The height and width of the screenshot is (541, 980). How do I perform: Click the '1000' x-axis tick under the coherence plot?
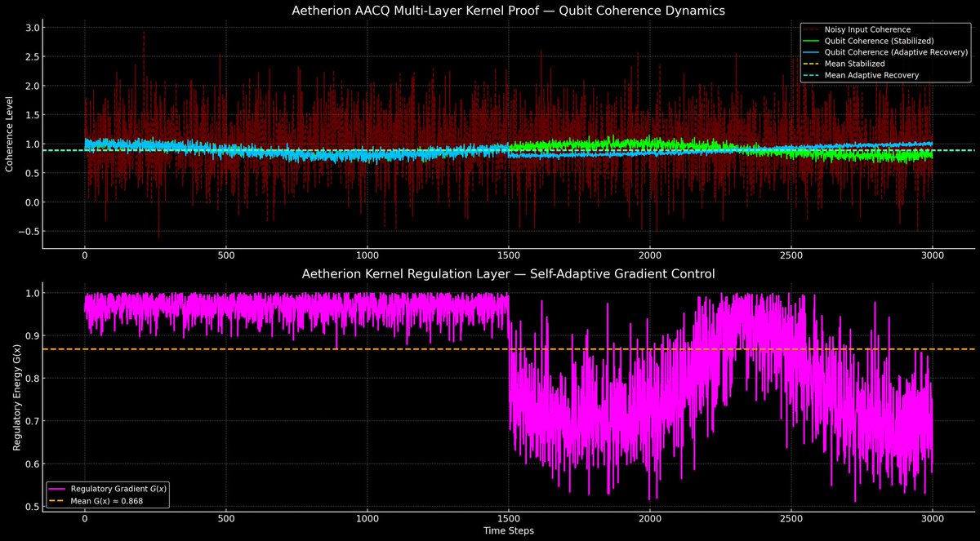click(367, 255)
